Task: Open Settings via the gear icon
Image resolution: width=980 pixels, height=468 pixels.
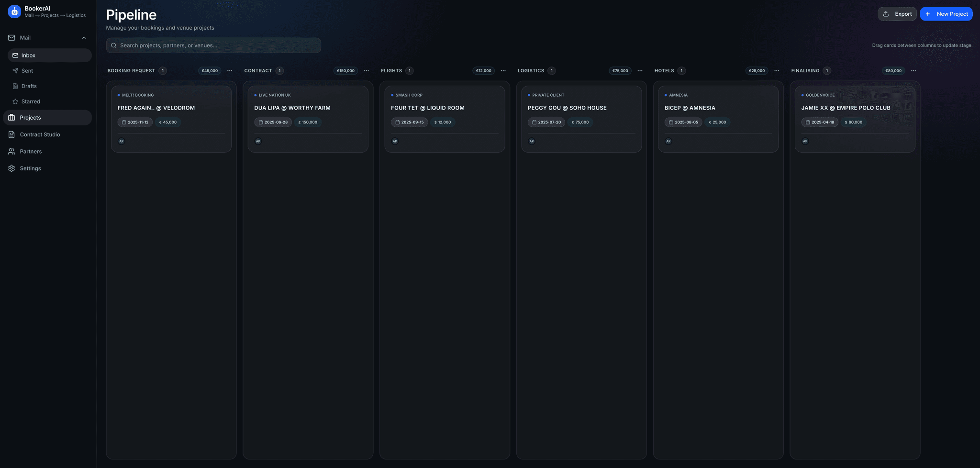Action: tap(11, 168)
